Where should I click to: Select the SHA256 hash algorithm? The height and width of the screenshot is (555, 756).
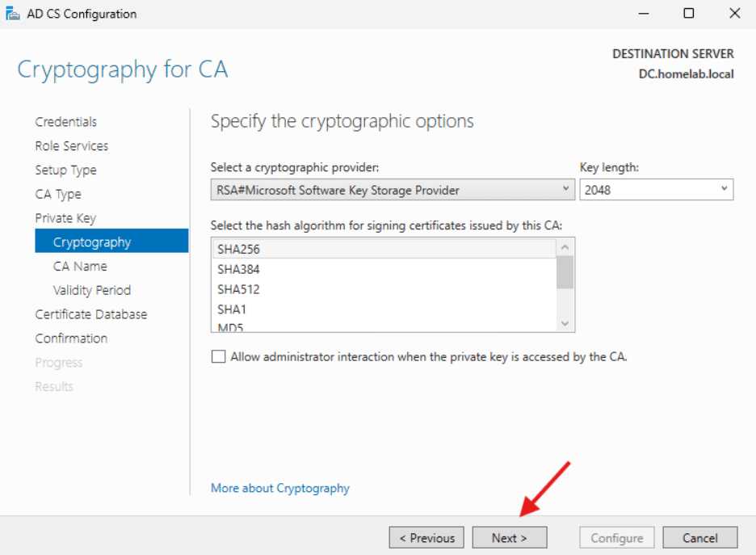coord(234,250)
